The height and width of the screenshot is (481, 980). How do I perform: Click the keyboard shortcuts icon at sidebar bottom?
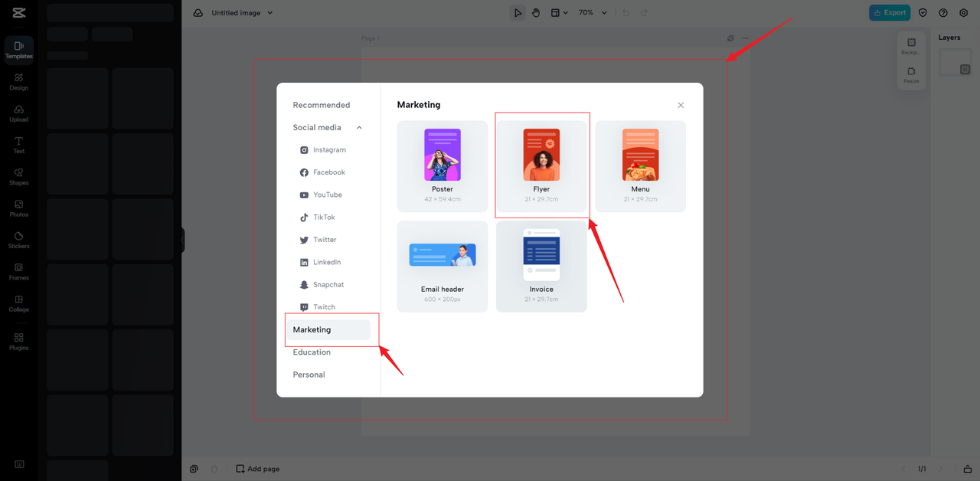[19, 464]
